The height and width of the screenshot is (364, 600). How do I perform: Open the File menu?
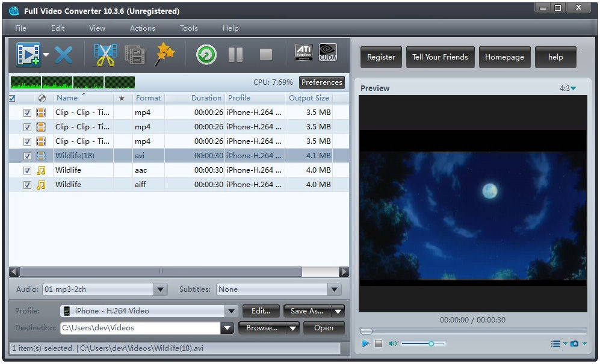(20, 28)
